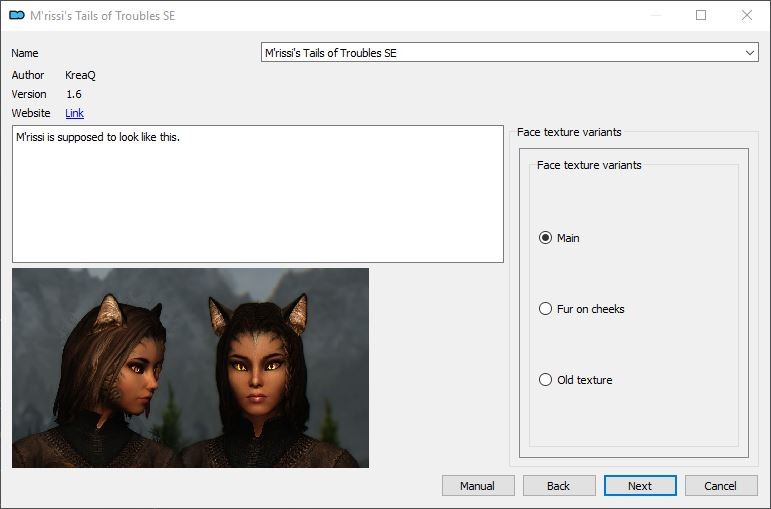Click the 'Author' label
The image size is (771, 509).
coord(28,75)
